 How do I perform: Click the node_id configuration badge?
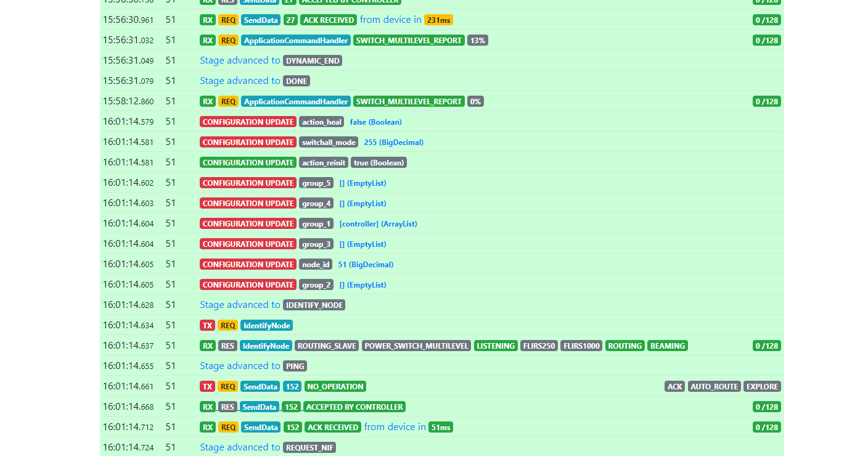click(316, 265)
